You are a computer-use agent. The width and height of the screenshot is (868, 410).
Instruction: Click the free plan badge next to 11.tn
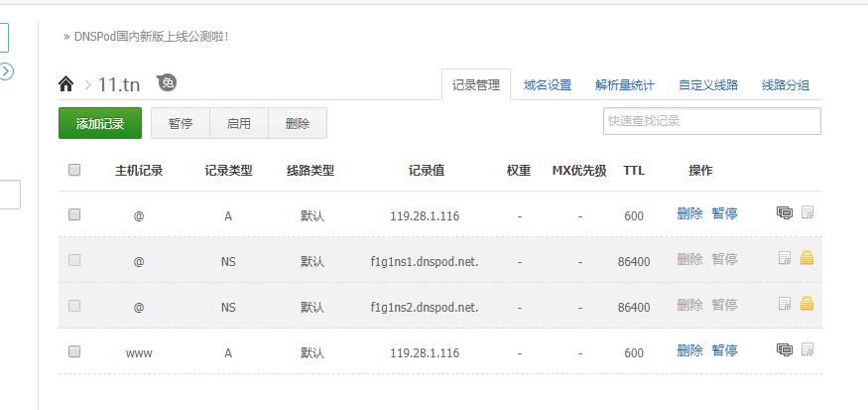coord(168,83)
